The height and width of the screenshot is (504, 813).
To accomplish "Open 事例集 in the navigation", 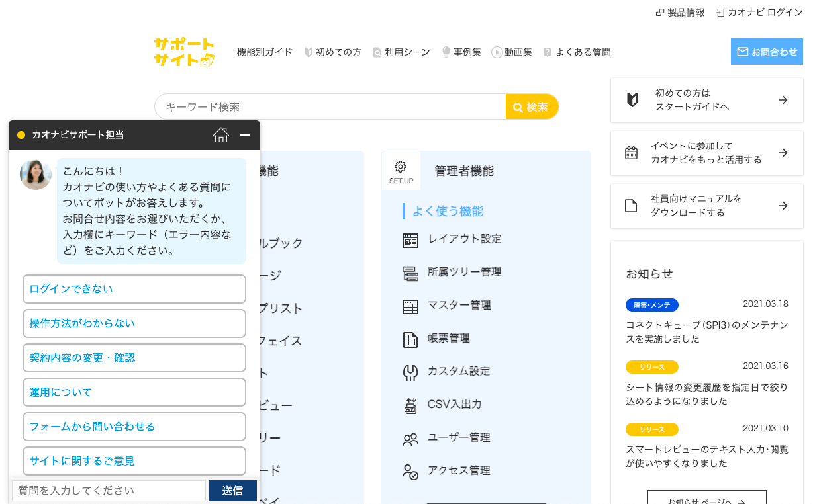I will point(461,52).
